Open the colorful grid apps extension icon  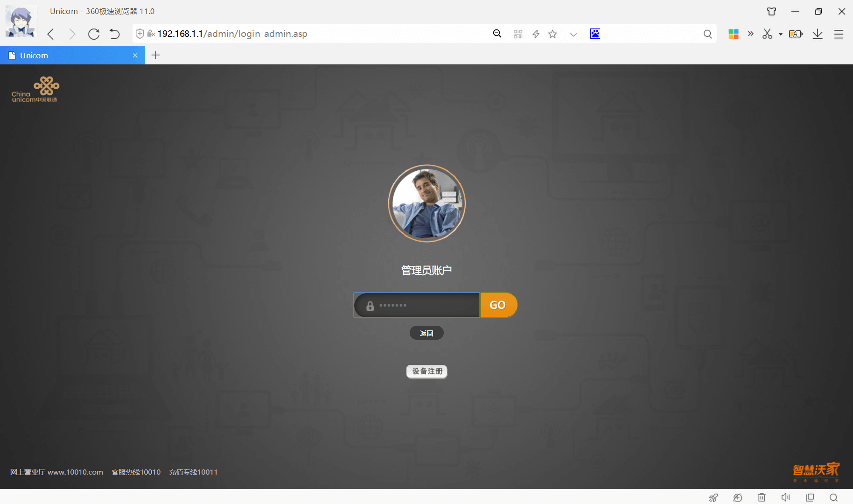tap(734, 34)
